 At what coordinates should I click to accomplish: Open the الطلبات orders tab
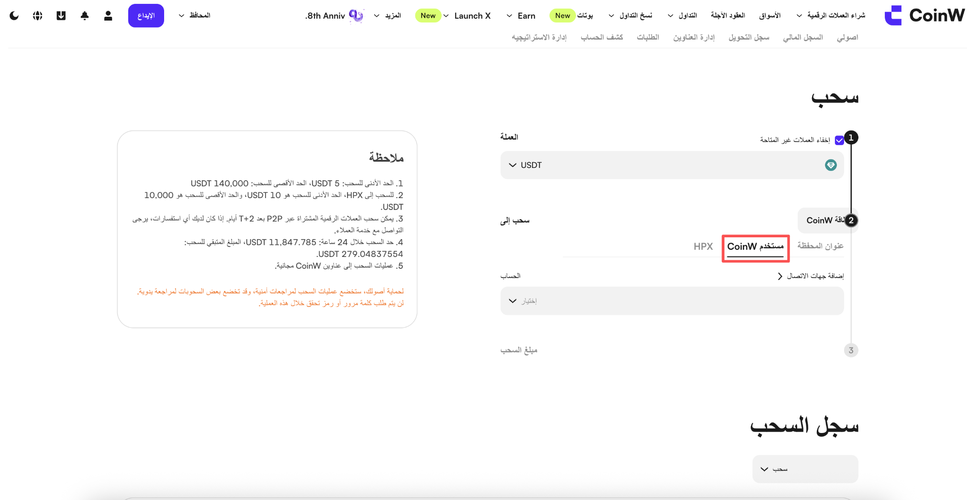[x=648, y=37]
